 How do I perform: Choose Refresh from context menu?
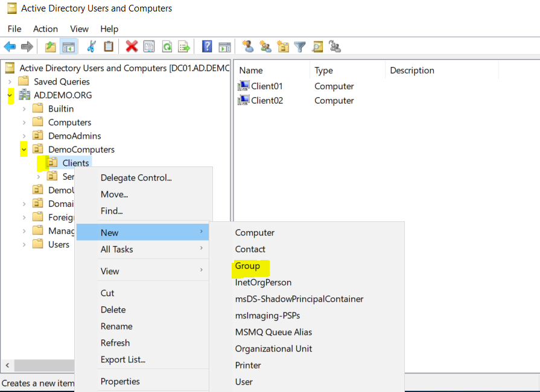click(x=142, y=343)
